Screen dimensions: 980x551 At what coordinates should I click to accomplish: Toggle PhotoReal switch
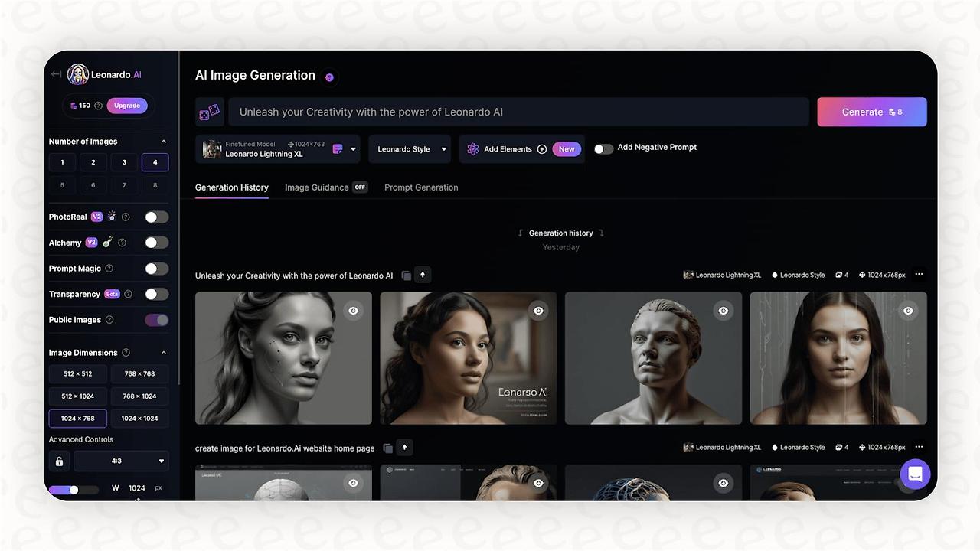(x=156, y=217)
